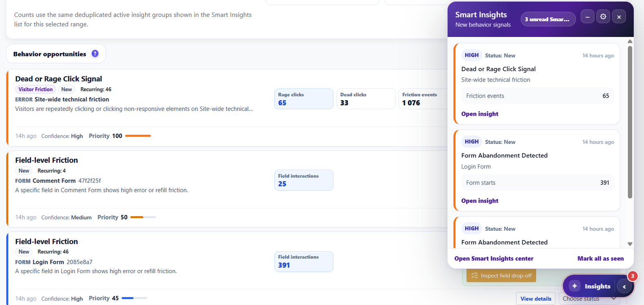Screen dimensions: 644x305
Task: Click the Insights floating button
Action: [x=598, y=286]
